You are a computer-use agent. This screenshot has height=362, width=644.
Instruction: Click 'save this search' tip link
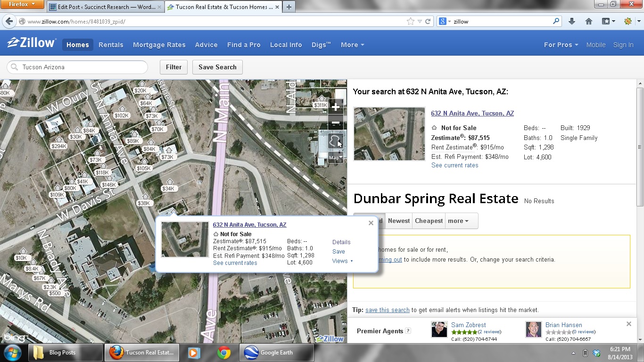[388, 310]
